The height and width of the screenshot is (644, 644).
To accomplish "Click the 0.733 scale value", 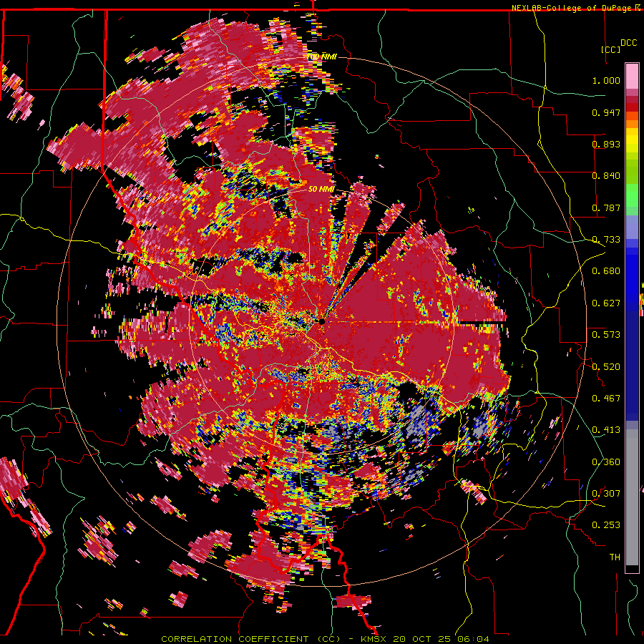I will point(606,240).
